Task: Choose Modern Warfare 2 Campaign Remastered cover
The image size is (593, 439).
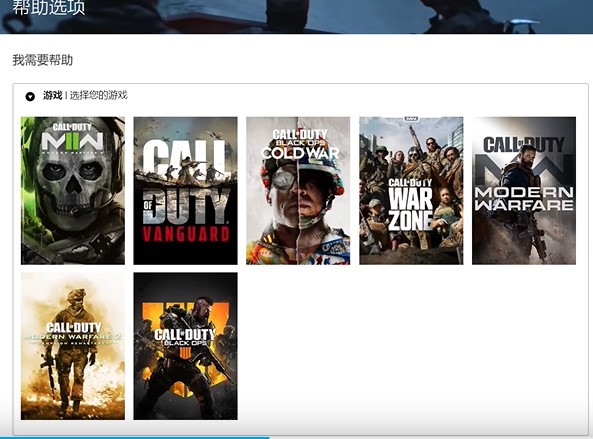Action: pos(73,346)
